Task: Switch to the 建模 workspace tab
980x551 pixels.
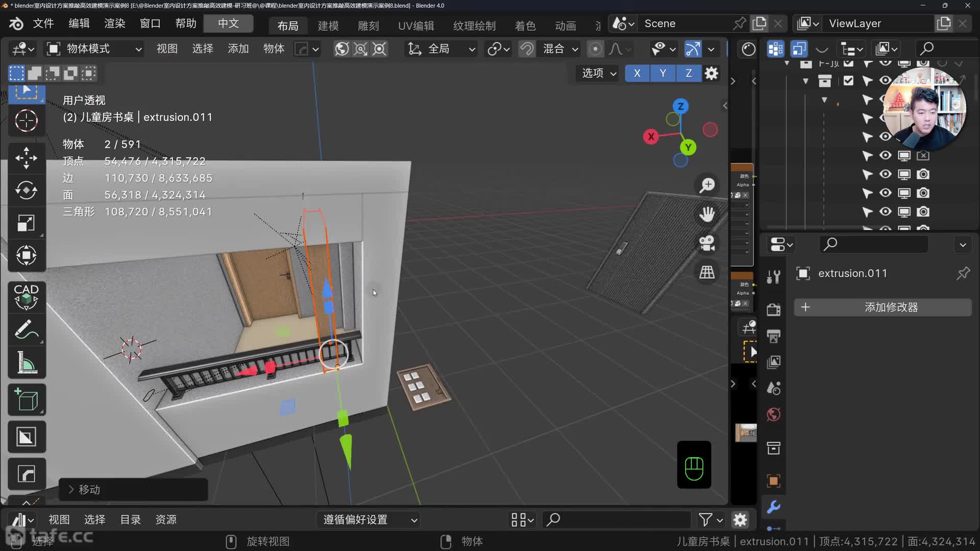Action: click(328, 26)
